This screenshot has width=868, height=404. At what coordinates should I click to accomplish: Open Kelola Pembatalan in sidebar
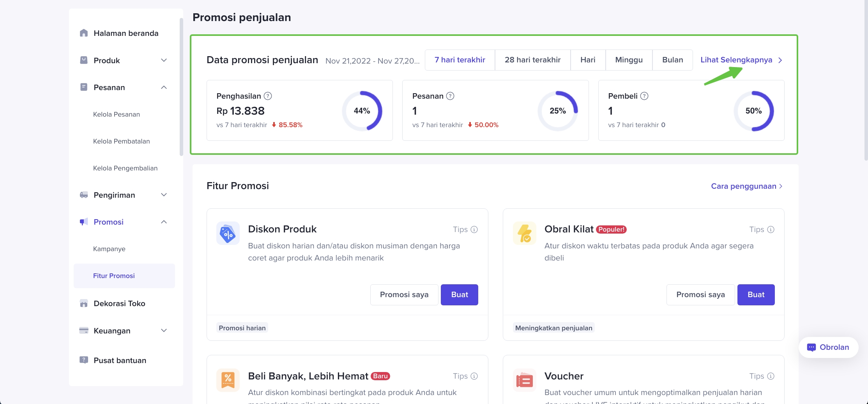point(122,141)
